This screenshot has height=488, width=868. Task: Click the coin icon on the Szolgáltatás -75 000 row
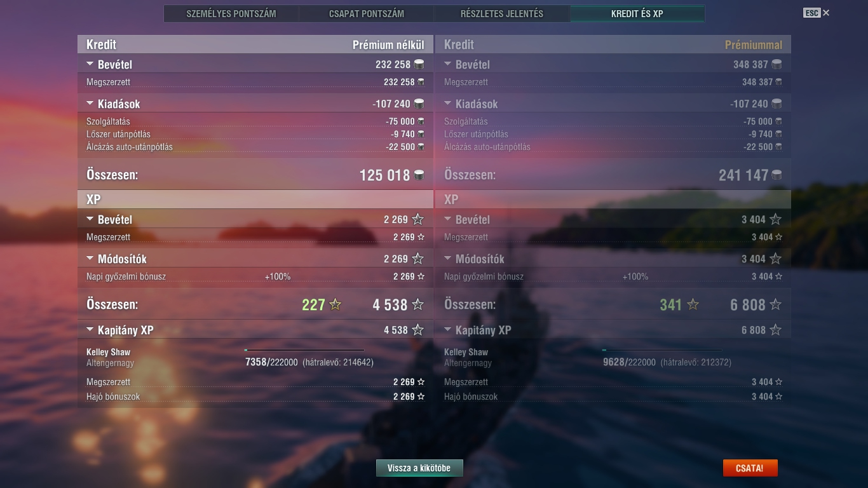point(421,121)
